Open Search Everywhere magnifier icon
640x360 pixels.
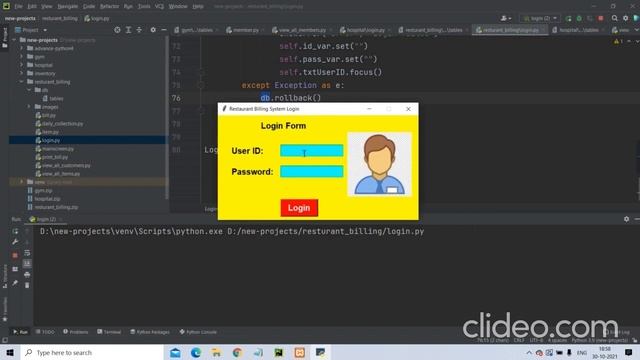point(615,18)
